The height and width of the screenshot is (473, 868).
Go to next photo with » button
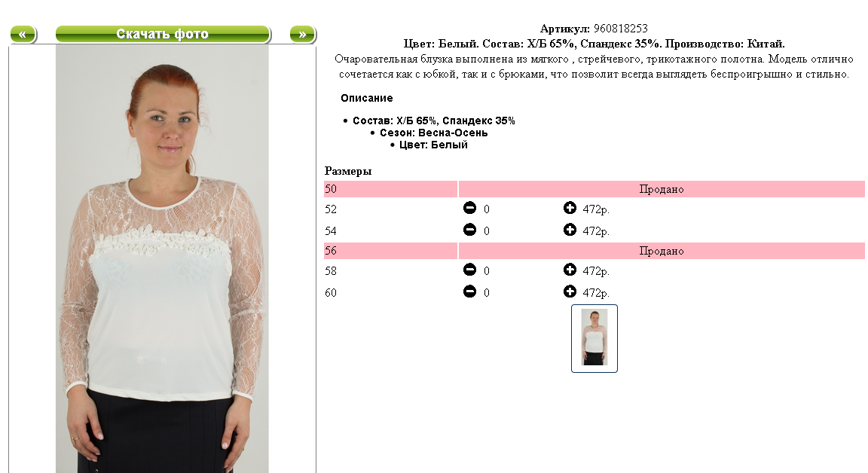pyautogui.click(x=302, y=35)
